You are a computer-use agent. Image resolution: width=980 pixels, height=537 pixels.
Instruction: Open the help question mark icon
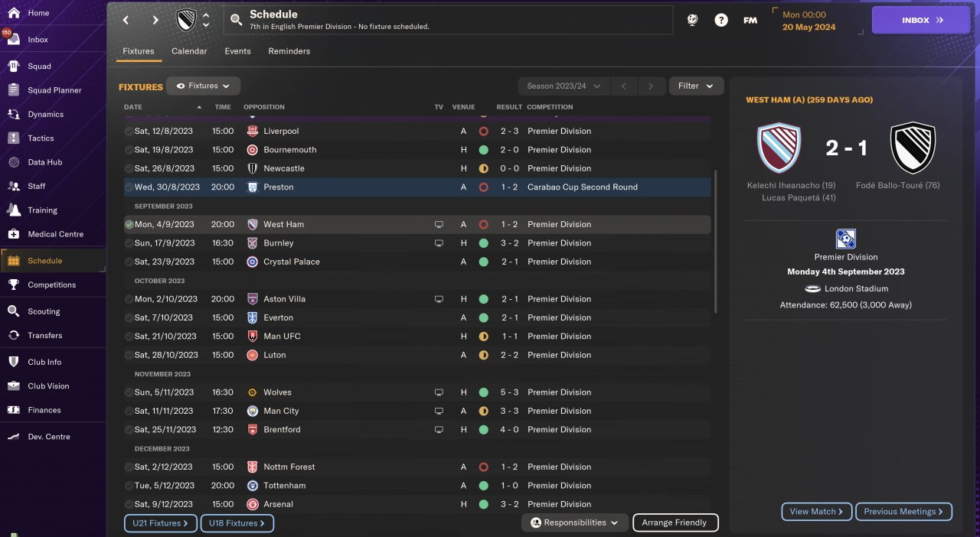click(721, 21)
